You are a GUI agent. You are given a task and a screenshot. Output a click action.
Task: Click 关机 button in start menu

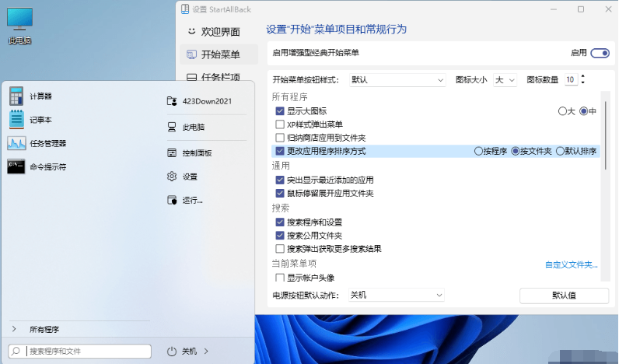click(189, 351)
